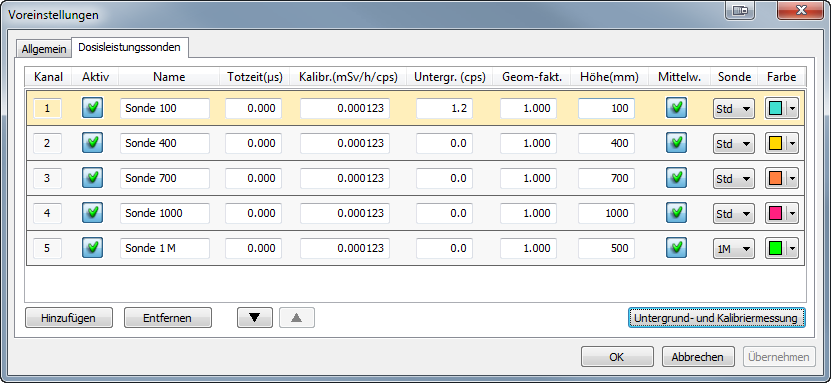831x383 pixels.
Task: Click the Untergr. (cps) column header
Action: [450, 77]
